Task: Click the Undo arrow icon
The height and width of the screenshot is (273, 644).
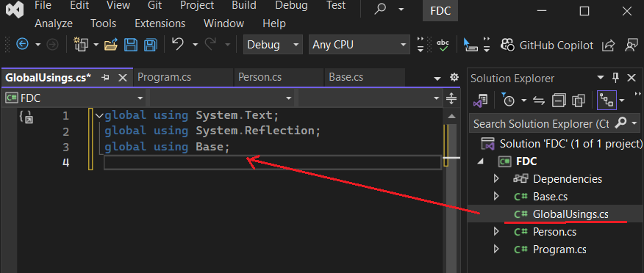Action: [177, 44]
